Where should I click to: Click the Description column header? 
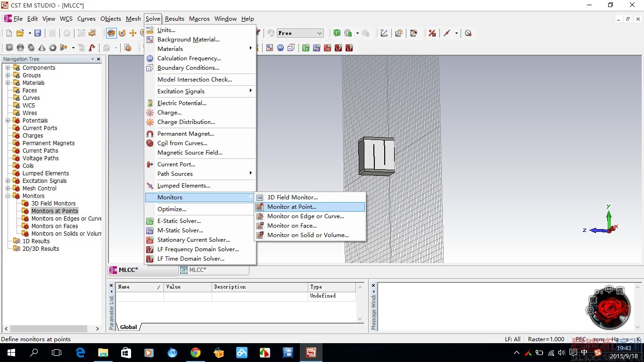[259, 287]
